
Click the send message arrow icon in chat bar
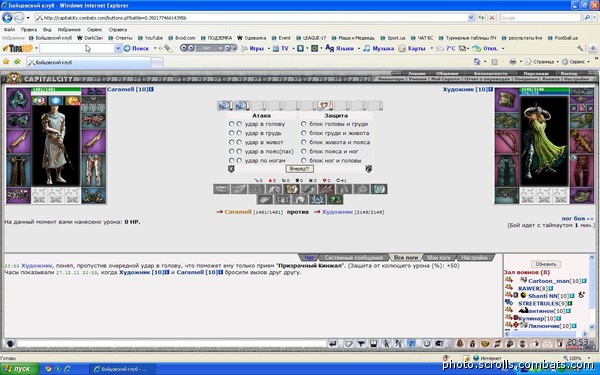click(x=333, y=344)
